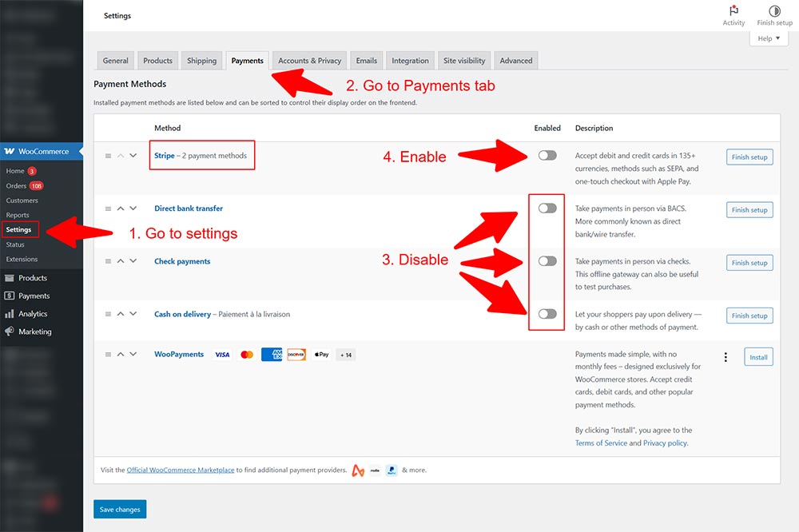Grab the Check payments drag handle
This screenshot has height=532, width=799.
point(108,261)
